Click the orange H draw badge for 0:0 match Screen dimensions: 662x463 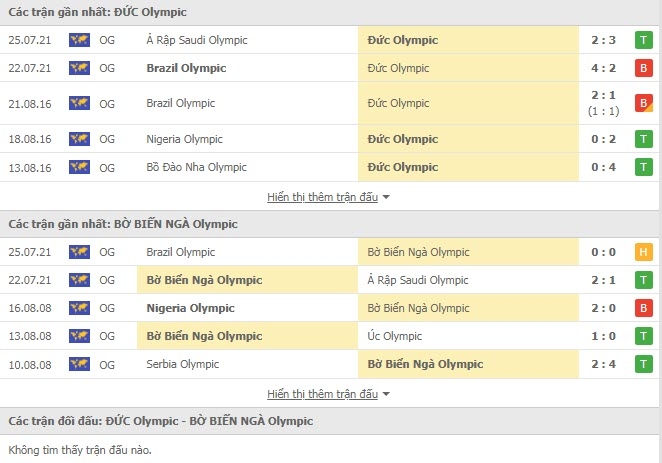click(x=643, y=252)
